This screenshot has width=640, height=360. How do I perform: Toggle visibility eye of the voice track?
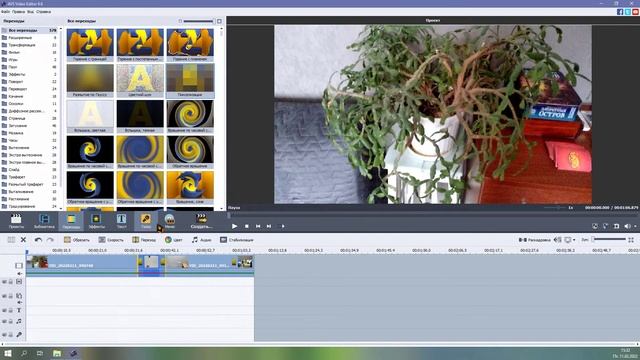pyautogui.click(x=4, y=334)
